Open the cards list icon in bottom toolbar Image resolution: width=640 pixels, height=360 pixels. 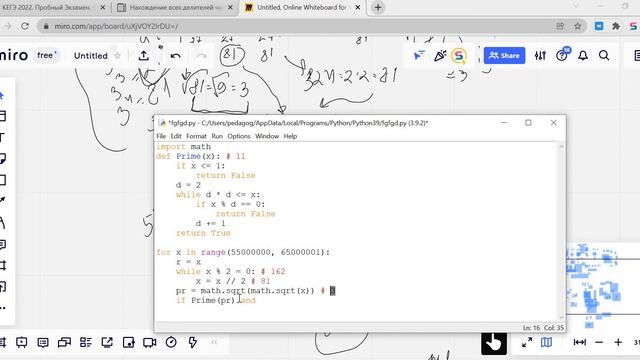coord(86,342)
